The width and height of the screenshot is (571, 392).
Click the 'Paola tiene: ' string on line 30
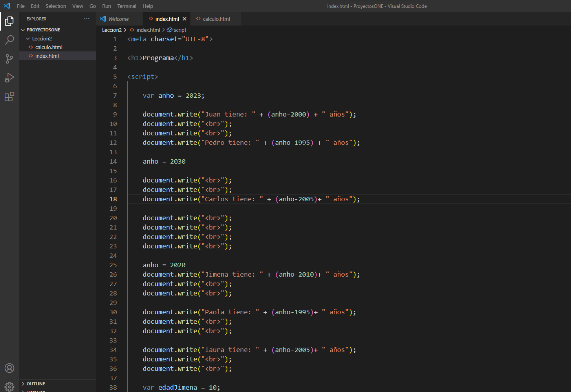point(230,312)
